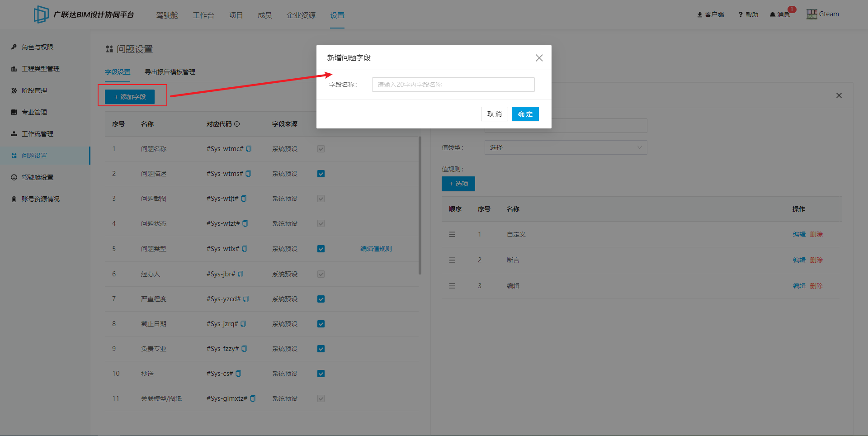Viewport: 868px width, 436px height.
Task: Expand the 值类型 dropdown
Action: [566, 147]
